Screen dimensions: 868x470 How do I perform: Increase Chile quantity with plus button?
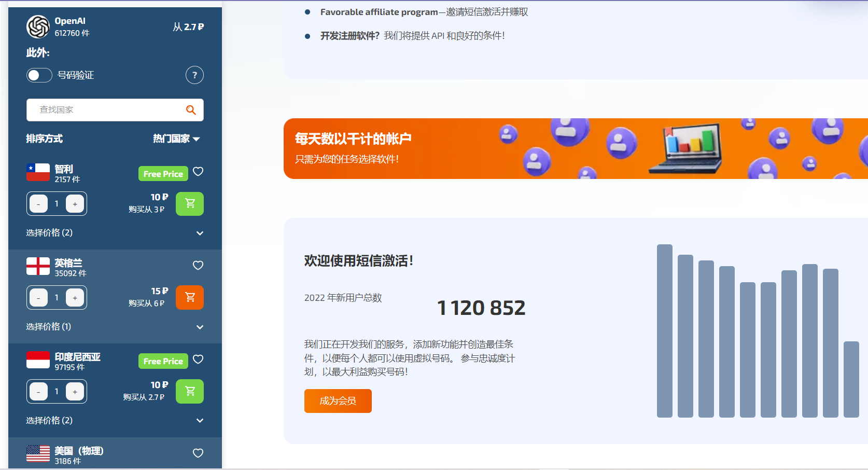pos(75,204)
